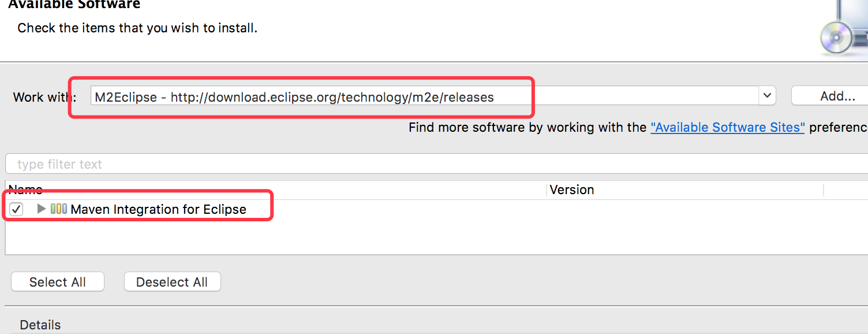Collapse the Maven Integration disclosure triangle

pos(40,209)
